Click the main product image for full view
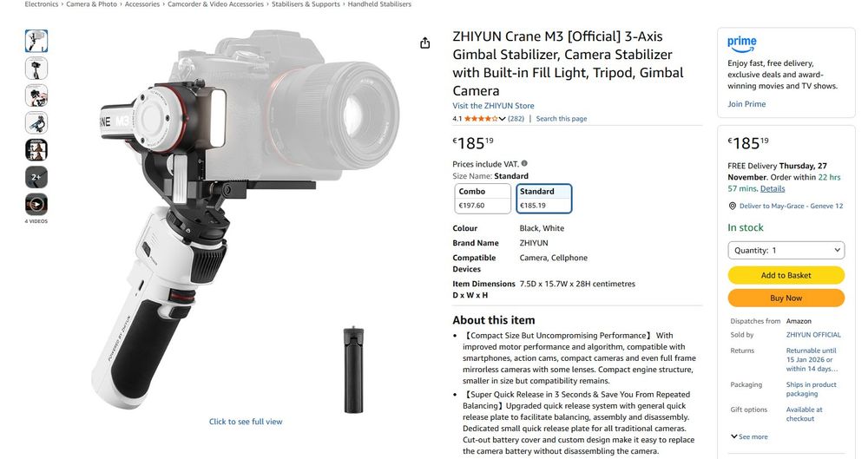The width and height of the screenshot is (868, 459). (x=246, y=221)
